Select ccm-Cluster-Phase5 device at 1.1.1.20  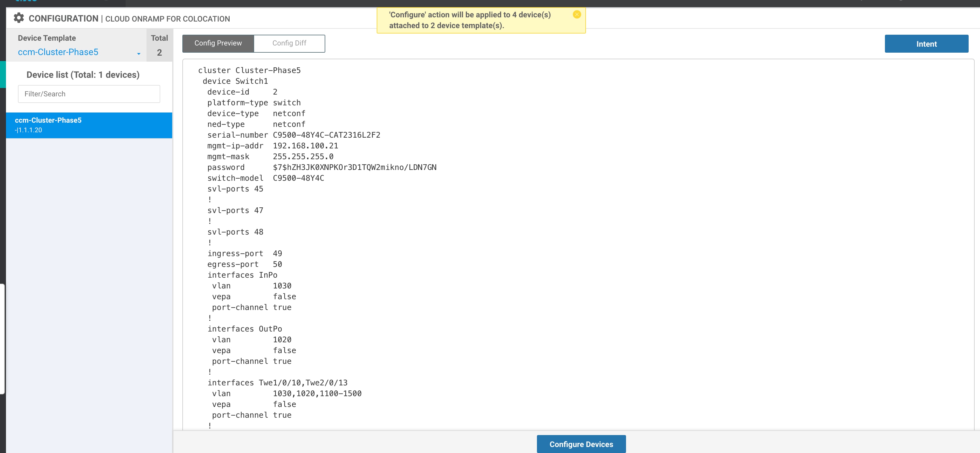(89, 125)
